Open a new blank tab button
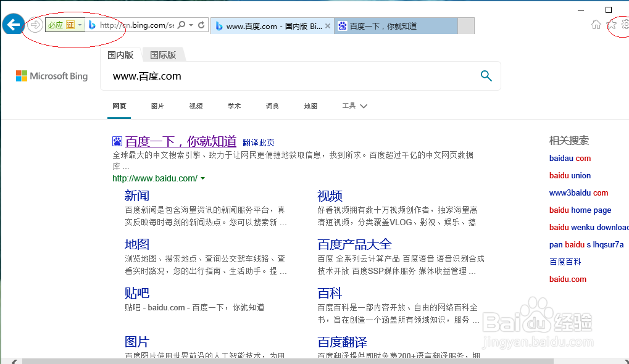Viewport: 629px width, 364px height. pos(466,26)
